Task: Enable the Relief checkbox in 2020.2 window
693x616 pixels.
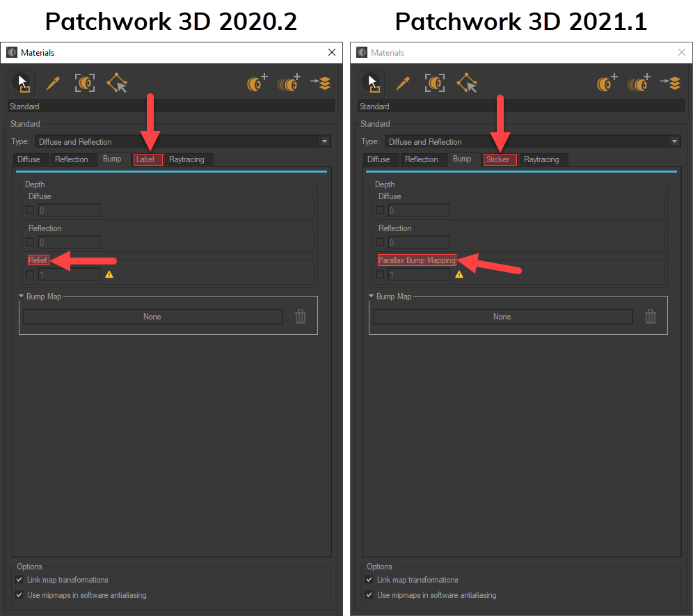Action: (30, 275)
